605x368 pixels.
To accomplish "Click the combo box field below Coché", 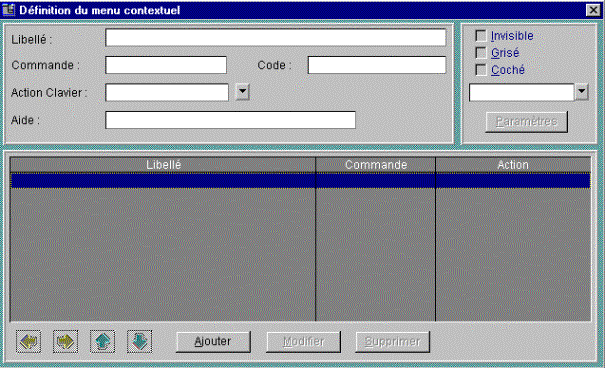I will 522,93.
